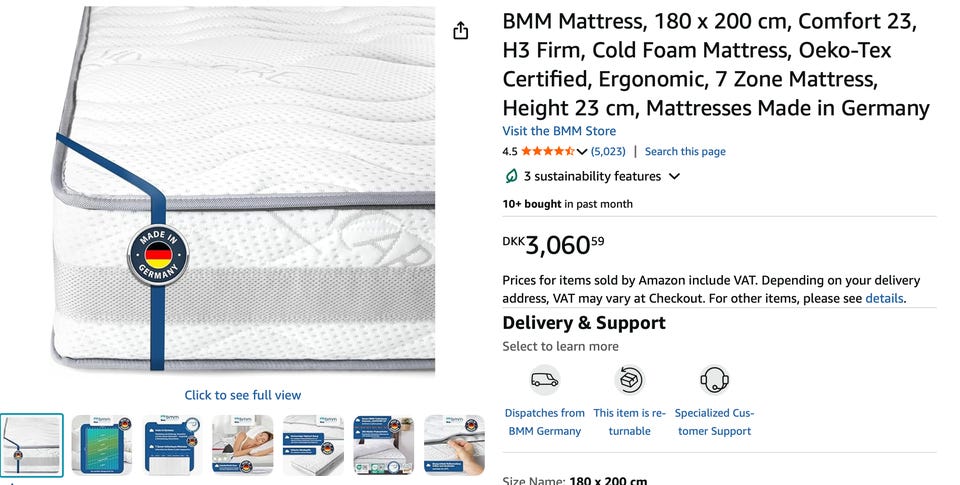Select the sleeping woman thumbnail
The image size is (960, 485).
click(x=242, y=445)
